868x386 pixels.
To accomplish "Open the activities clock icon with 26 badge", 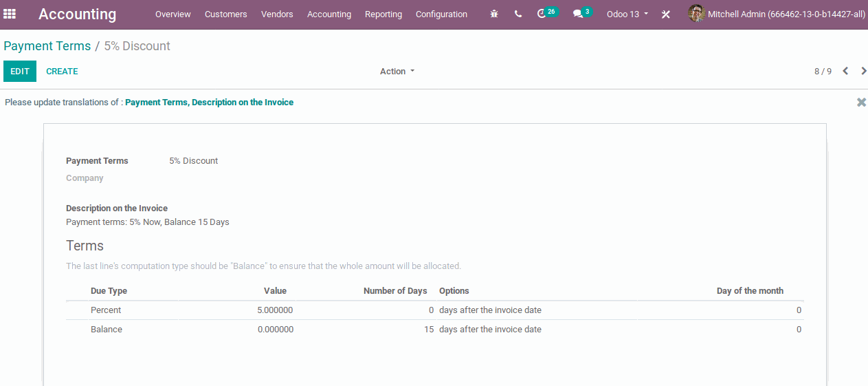I will (542, 14).
